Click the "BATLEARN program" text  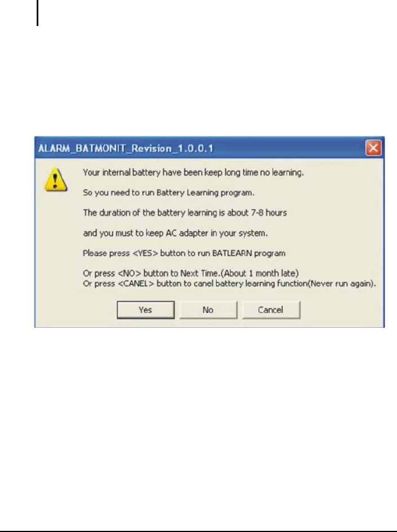(249, 253)
